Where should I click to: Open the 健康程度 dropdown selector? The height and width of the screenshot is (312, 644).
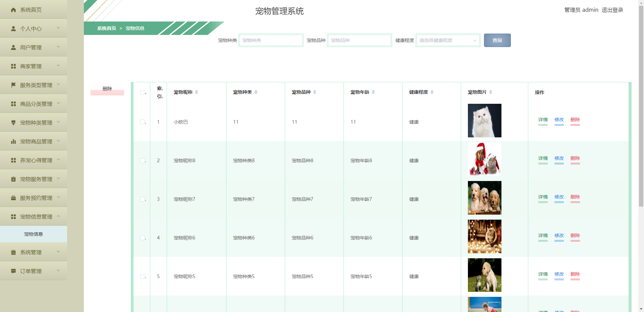pyautogui.click(x=448, y=40)
